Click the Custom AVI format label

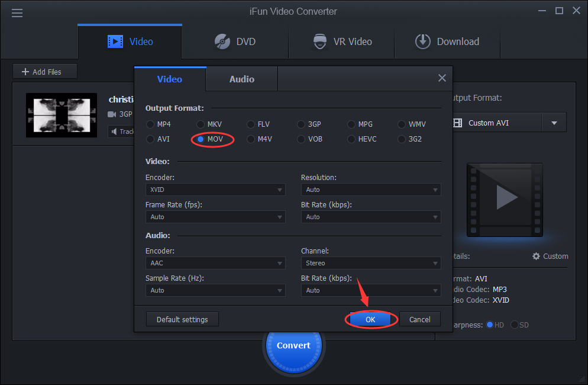pyautogui.click(x=489, y=123)
